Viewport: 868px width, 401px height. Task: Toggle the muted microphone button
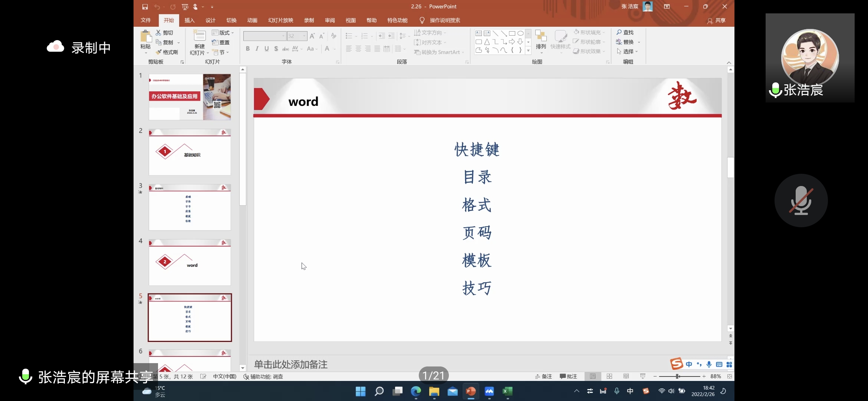801,200
